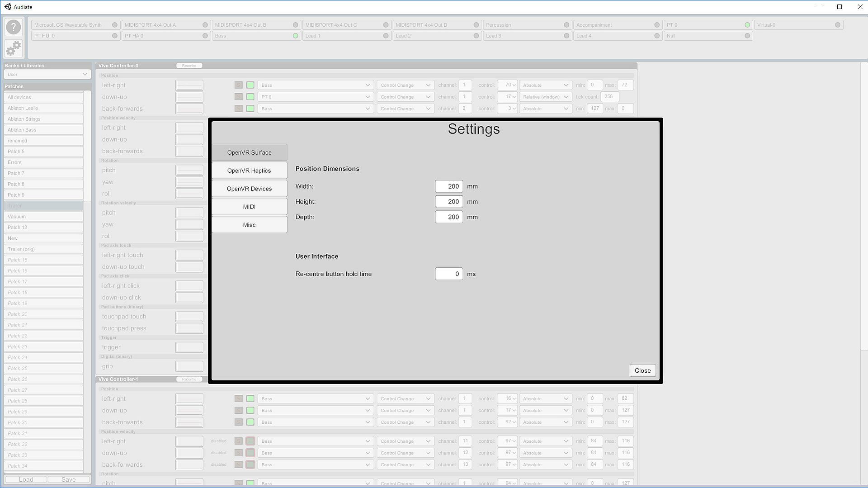The height and width of the screenshot is (488, 868).
Task: Toggle Lead 3 output indicator
Action: (567, 36)
